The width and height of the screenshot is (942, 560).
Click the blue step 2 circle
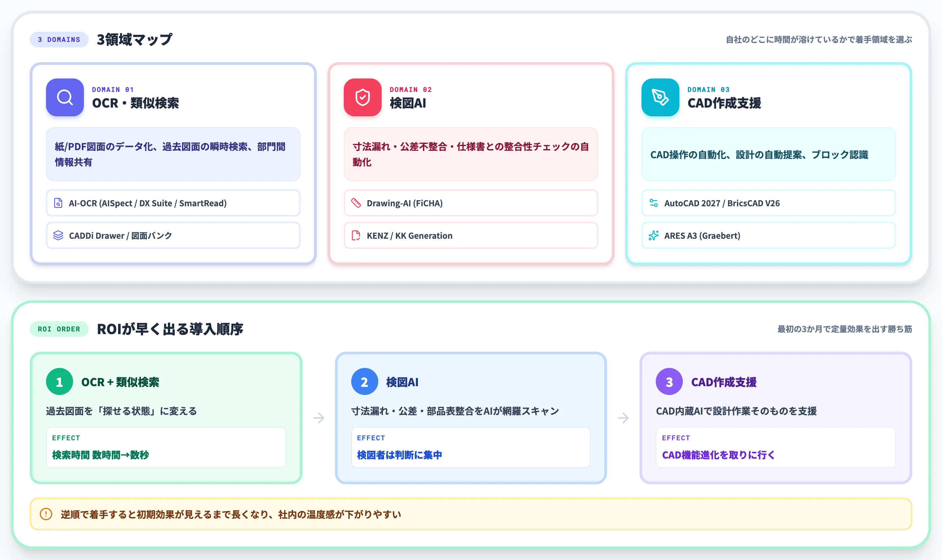click(364, 381)
